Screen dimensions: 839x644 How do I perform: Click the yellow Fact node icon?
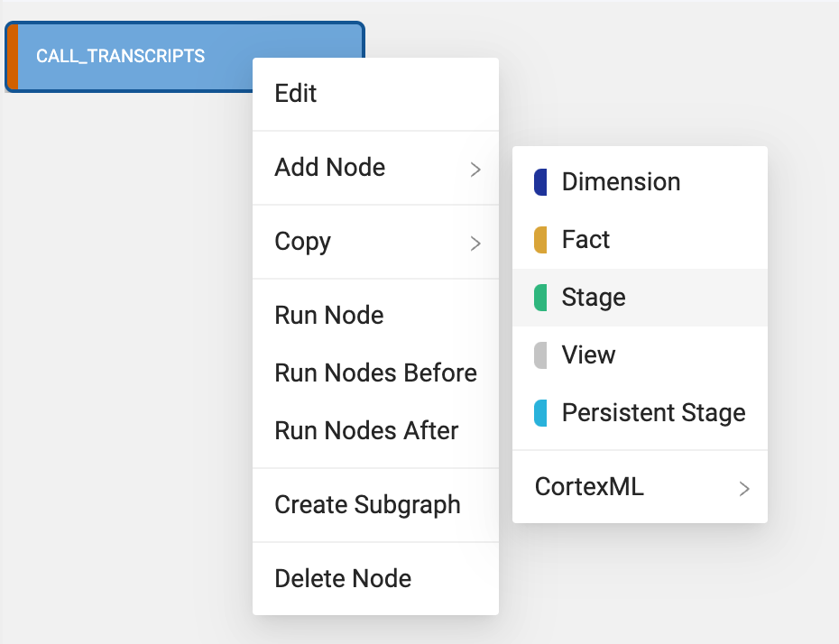(540, 240)
